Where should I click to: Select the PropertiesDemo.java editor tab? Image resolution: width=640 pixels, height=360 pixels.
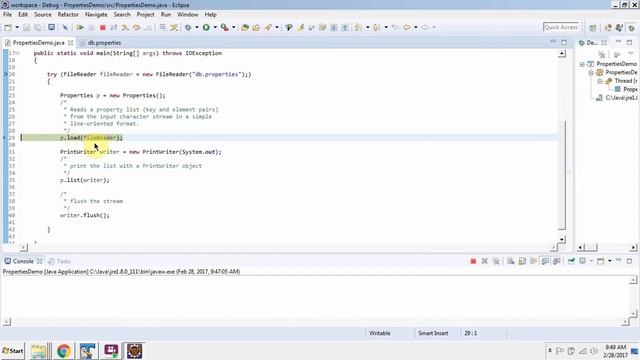pyautogui.click(x=39, y=42)
